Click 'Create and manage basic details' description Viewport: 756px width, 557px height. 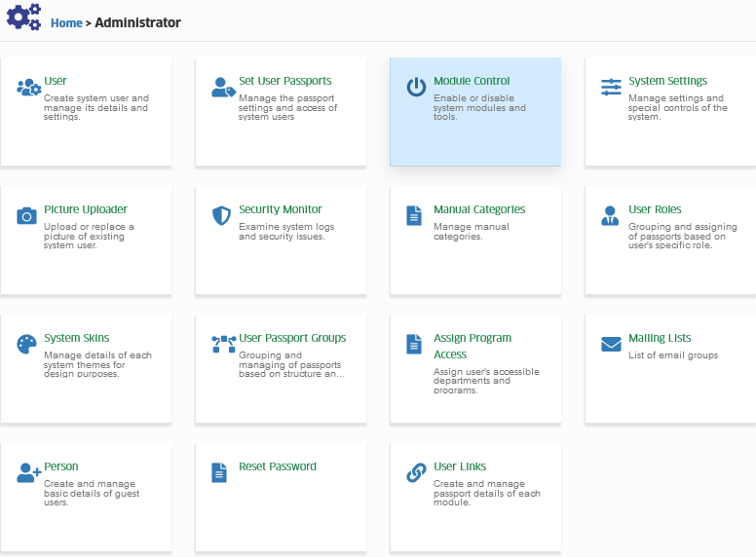tap(92, 494)
